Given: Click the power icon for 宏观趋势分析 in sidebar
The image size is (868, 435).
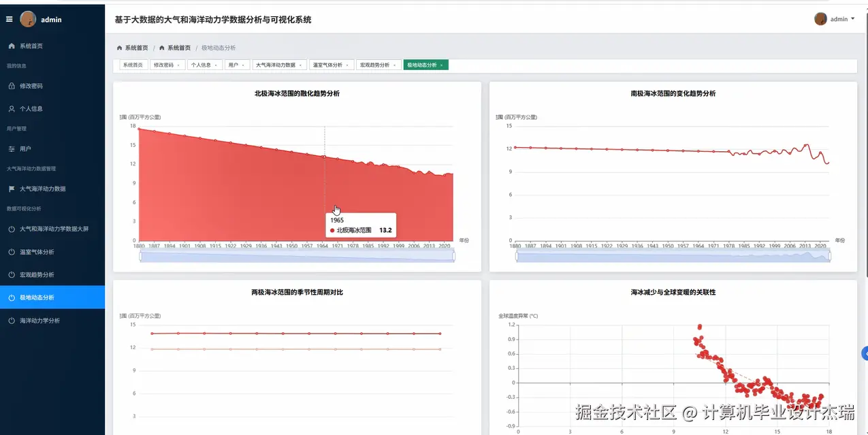Looking at the screenshot, I should [x=12, y=274].
